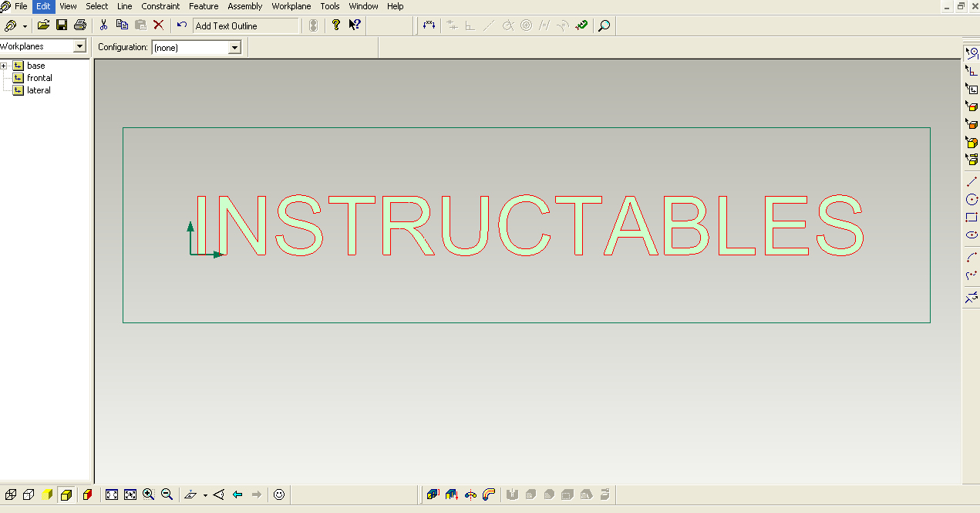Open the Workplane menu
980x513 pixels.
point(291,6)
